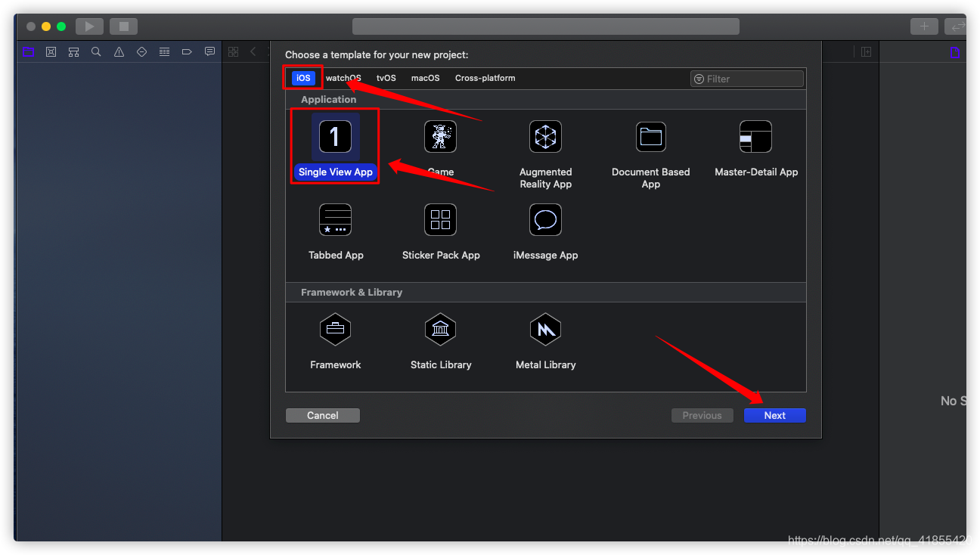This screenshot has width=980, height=555.
Task: Open the Breakpoint navigator icon
Action: pos(187,52)
